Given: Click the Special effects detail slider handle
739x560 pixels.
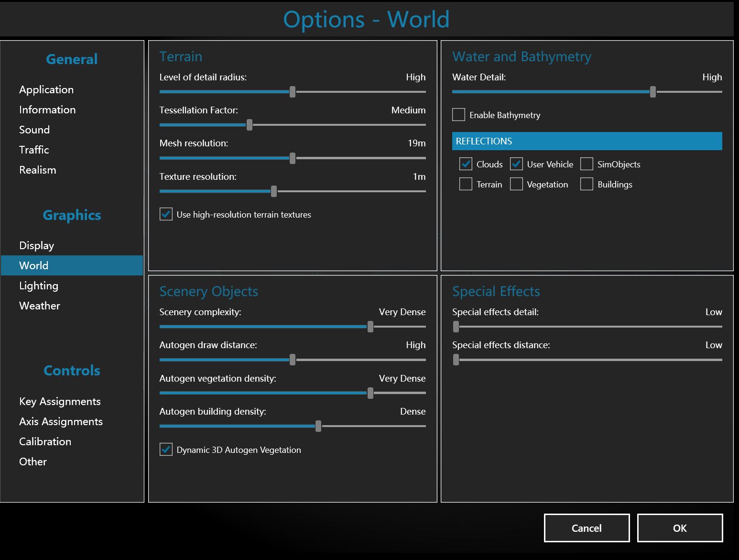Looking at the screenshot, I should point(456,327).
